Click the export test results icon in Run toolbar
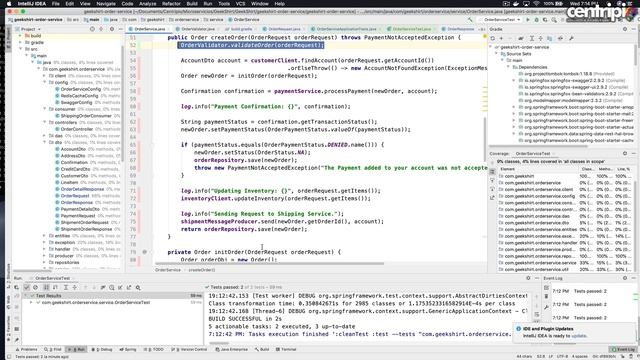This screenshot has height=360, width=640. 129,288
